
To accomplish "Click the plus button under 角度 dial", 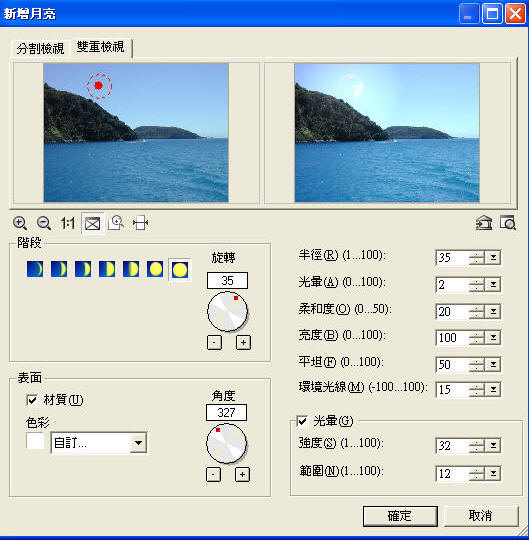I will coord(242,475).
